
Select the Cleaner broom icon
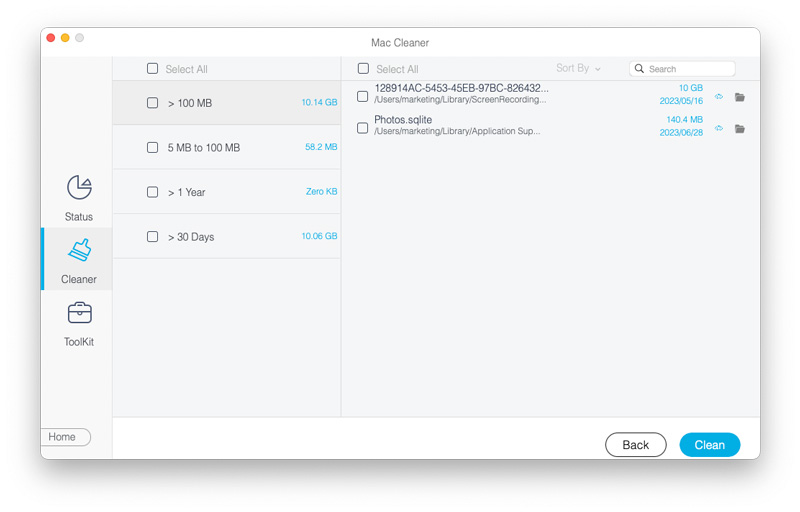(79, 250)
